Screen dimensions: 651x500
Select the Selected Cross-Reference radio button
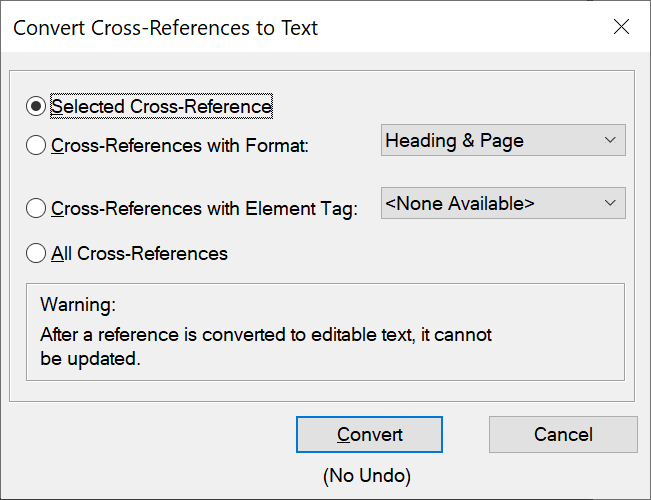tap(37, 106)
